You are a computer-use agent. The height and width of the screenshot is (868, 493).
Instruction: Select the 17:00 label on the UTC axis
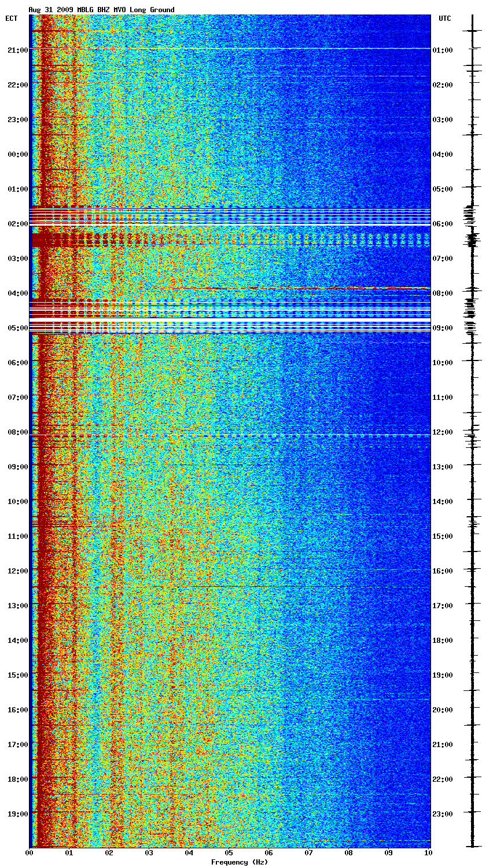pos(442,606)
